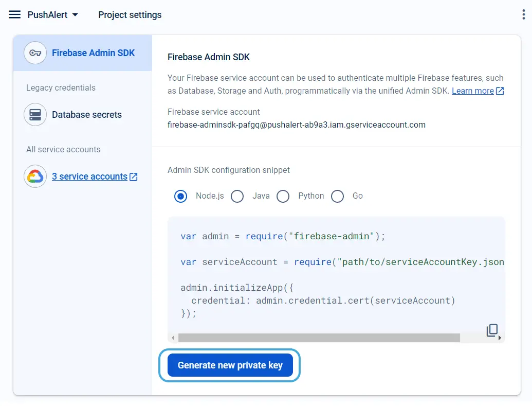Click the horizontal scrollbar thumb under code
532x406 pixels.
click(319, 338)
